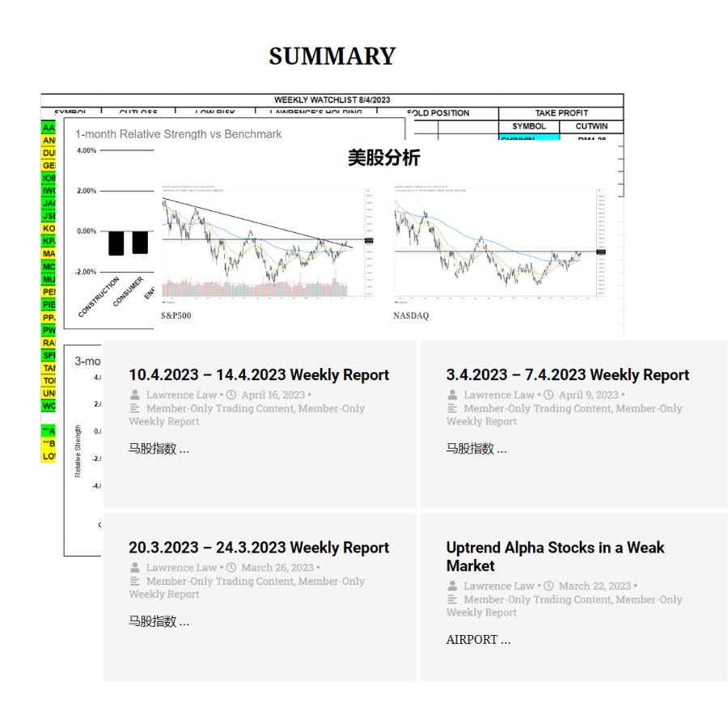Viewport: 728px width, 728px height.
Task: Click category icon in 10.4.2023 report card
Action: coord(135,408)
